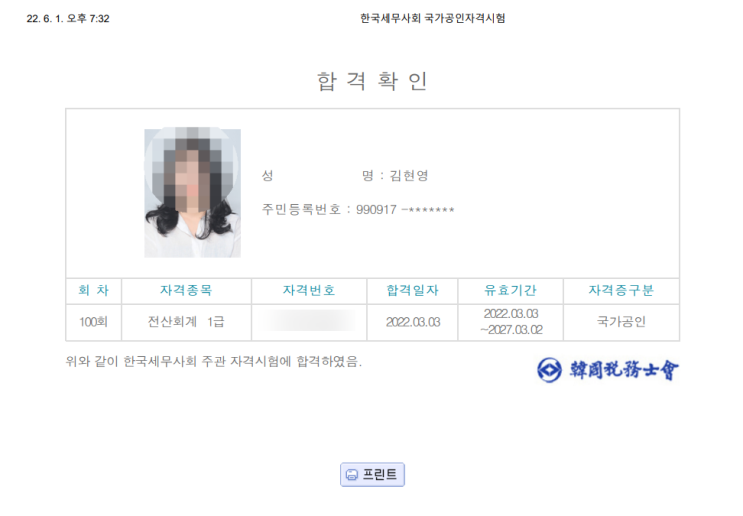Click the blue diamond 한국세무사회 logo emblem
Screen dimensions: 743x516
tap(550, 370)
